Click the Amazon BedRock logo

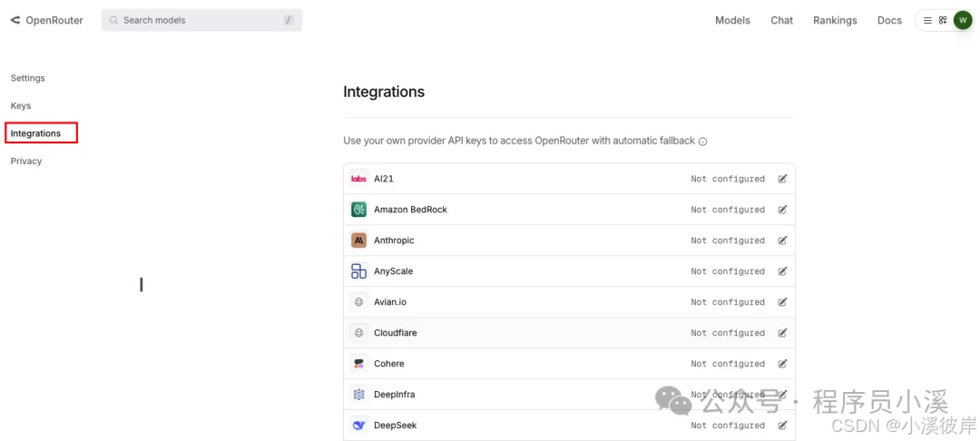358,210
